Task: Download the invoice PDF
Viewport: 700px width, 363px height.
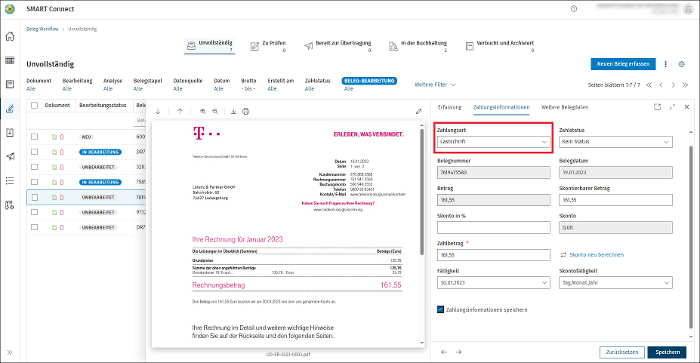Action: pyautogui.click(x=233, y=112)
